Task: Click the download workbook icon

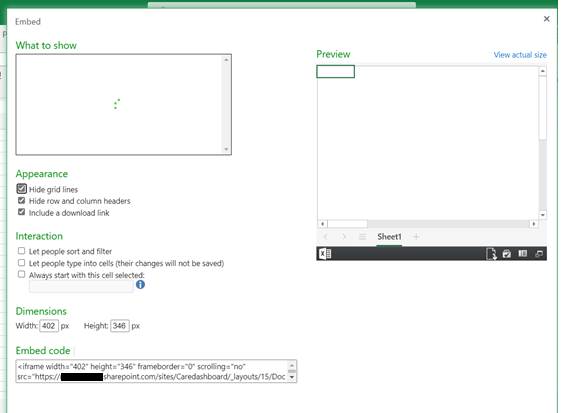Action: [x=491, y=254]
